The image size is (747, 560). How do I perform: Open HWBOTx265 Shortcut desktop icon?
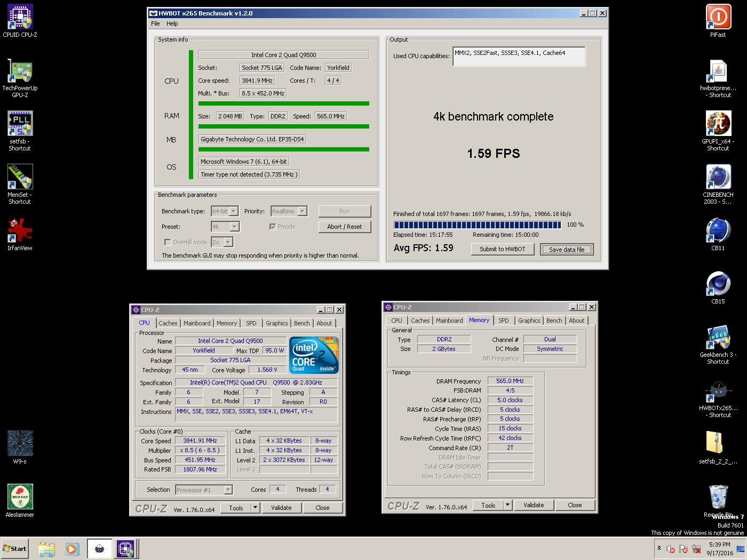click(x=718, y=398)
